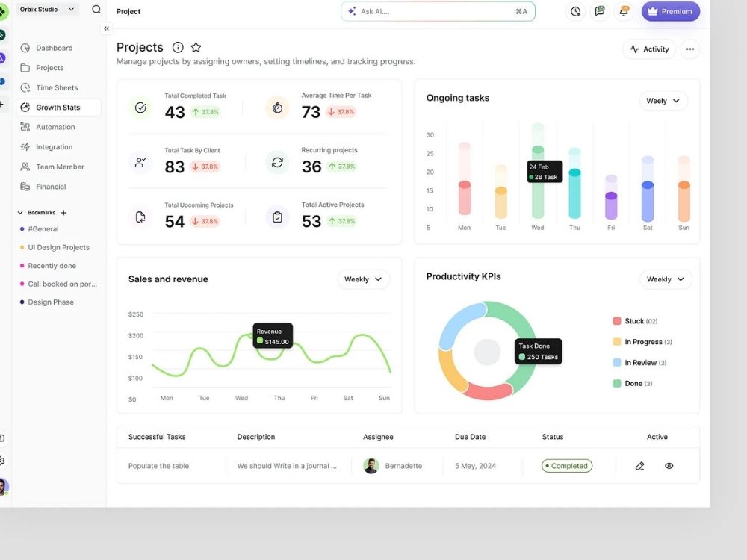Select Growth Stats in sidebar
The width and height of the screenshot is (747, 560).
click(58, 108)
